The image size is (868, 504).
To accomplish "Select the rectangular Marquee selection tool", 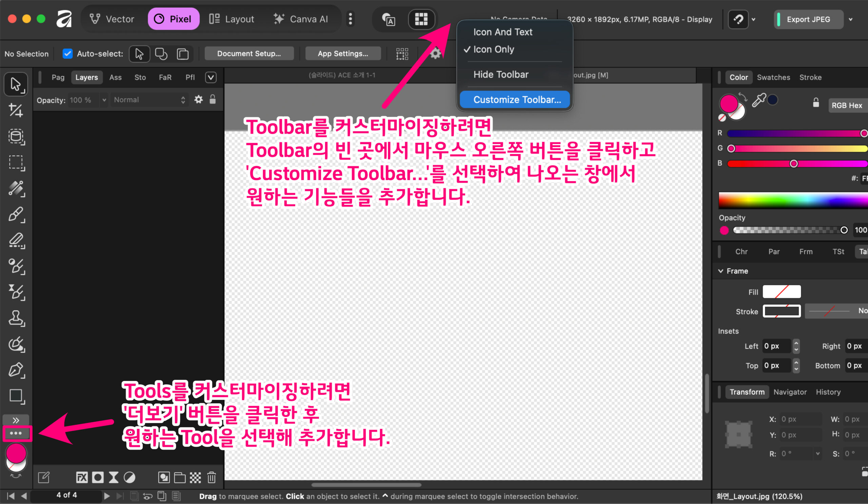I will (16, 162).
